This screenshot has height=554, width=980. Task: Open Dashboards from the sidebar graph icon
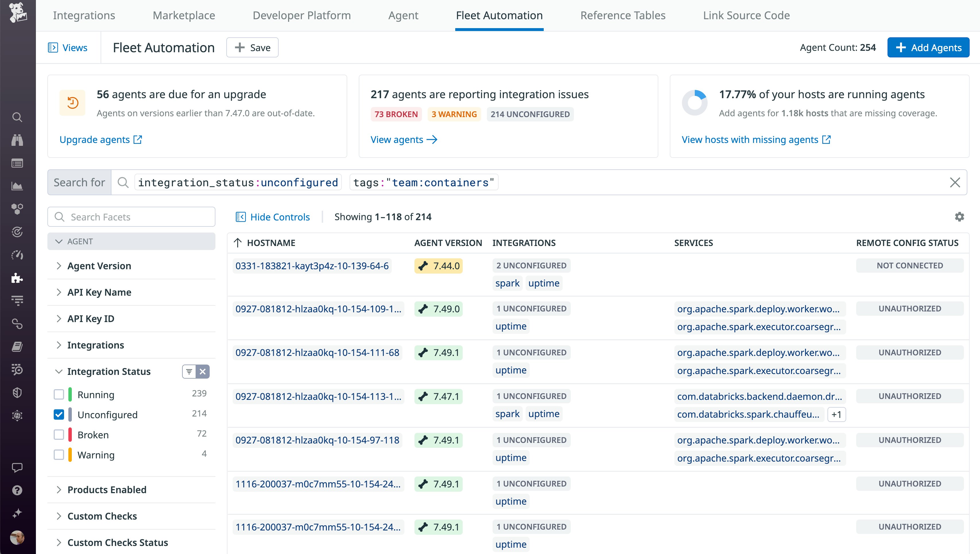(18, 186)
